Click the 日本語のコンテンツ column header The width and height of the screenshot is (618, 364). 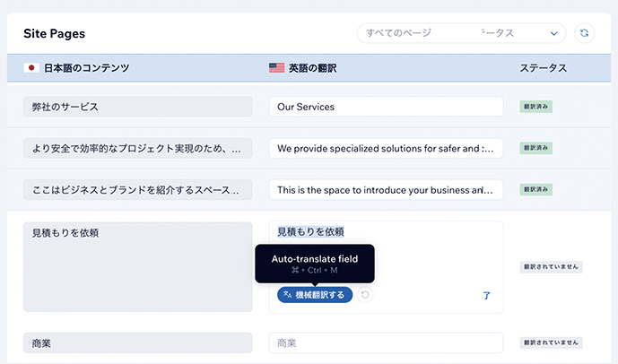86,68
